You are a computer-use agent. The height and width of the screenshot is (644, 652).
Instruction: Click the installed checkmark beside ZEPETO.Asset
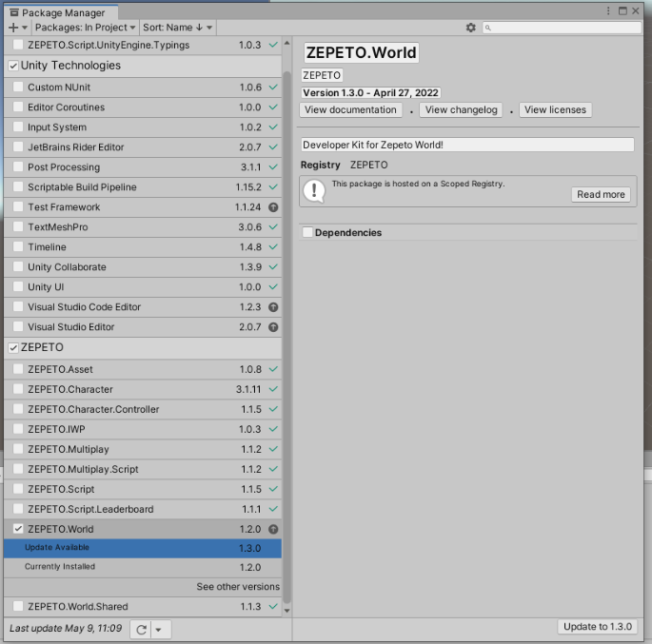[273, 369]
